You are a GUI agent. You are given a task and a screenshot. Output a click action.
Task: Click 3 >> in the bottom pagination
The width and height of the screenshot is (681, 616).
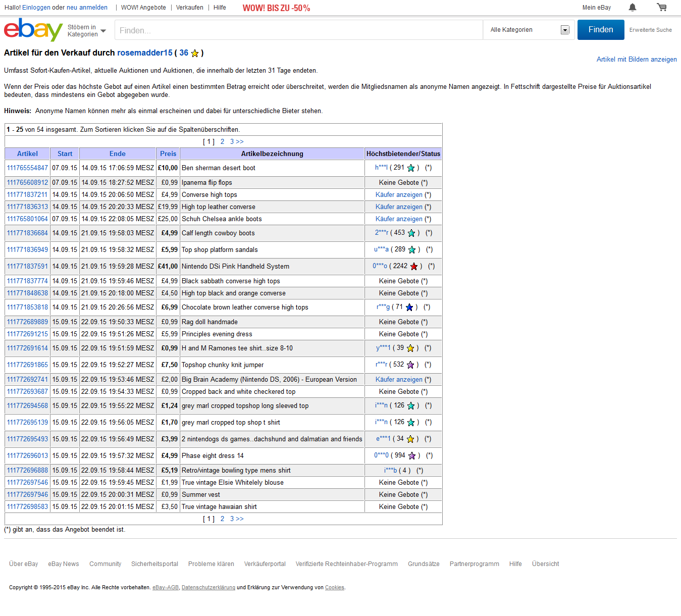pos(237,519)
